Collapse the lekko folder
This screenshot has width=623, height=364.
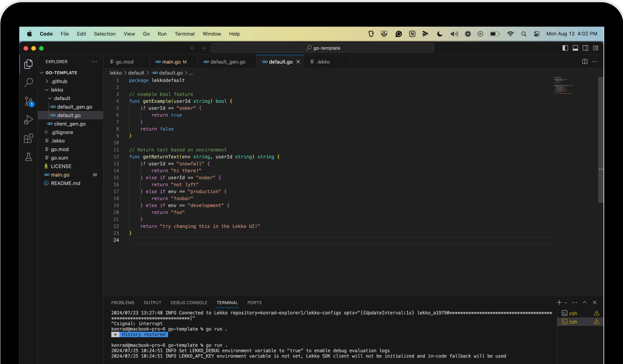tap(70, 90)
